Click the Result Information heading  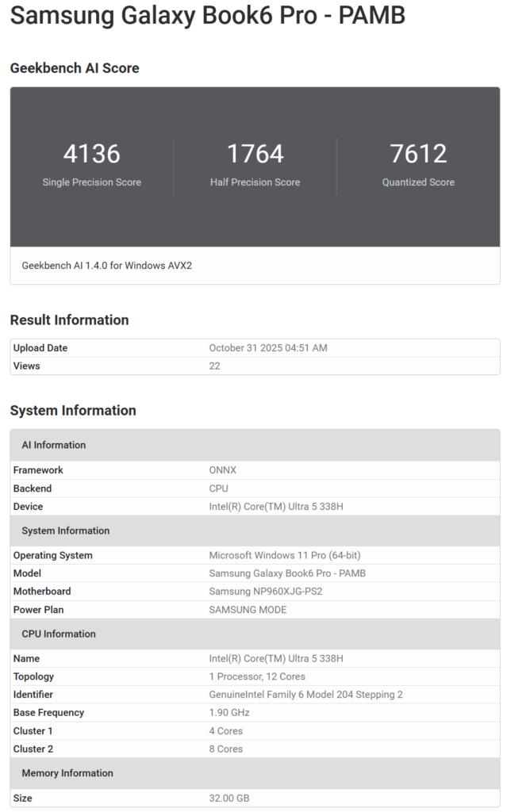coord(70,320)
